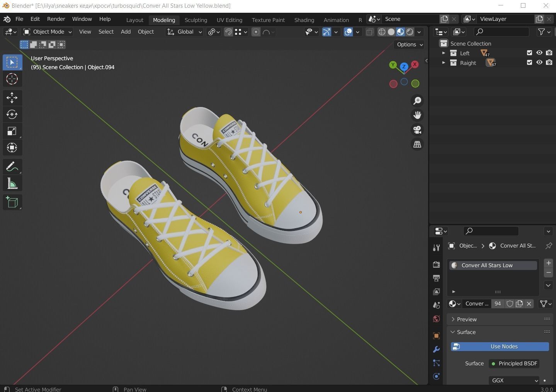Toggle fake user shield for material
Image resolution: width=556 pixels, height=392 pixels.
pos(510,304)
